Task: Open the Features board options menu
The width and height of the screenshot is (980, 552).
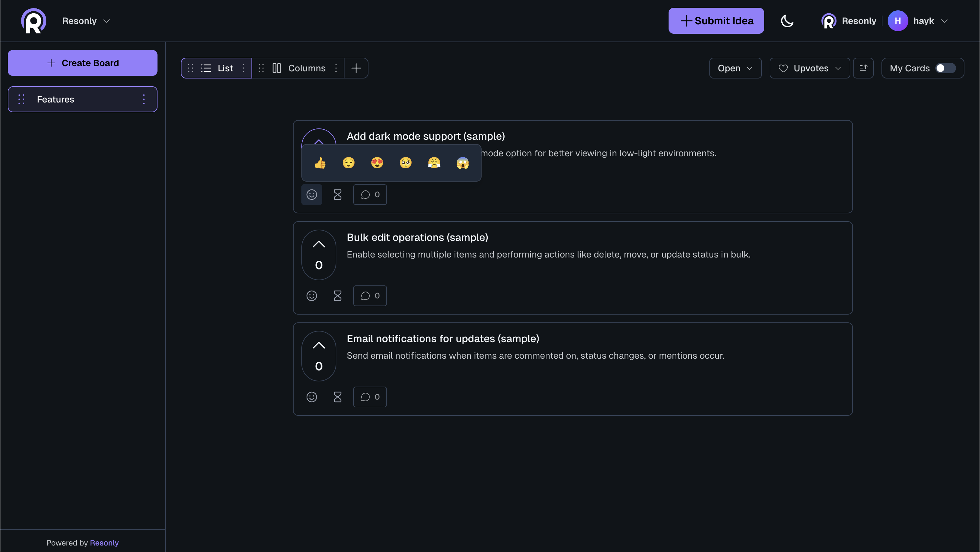Action: 144,99
